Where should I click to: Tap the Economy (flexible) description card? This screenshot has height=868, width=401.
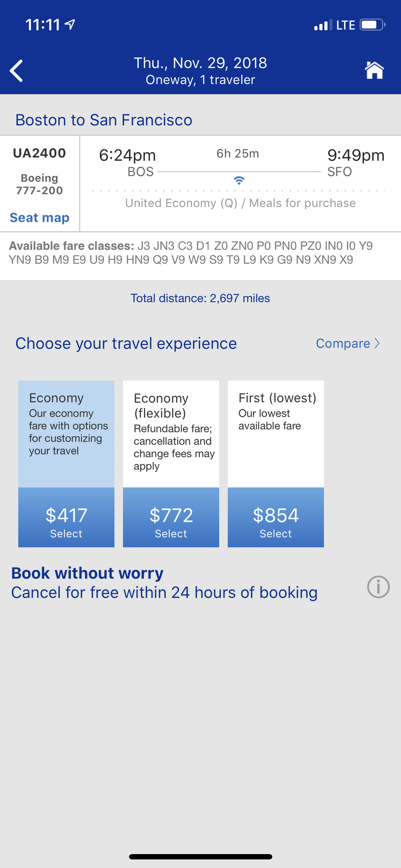171,434
